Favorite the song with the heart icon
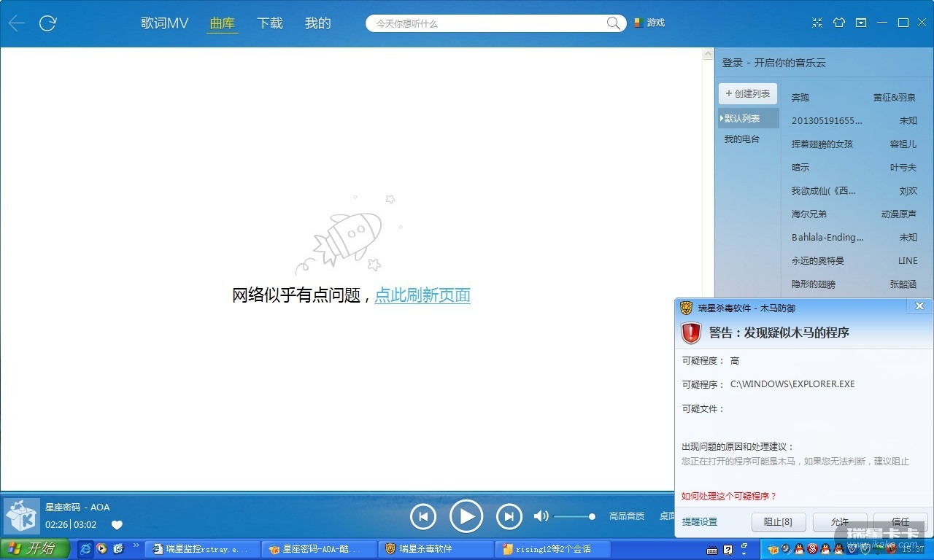 117,525
